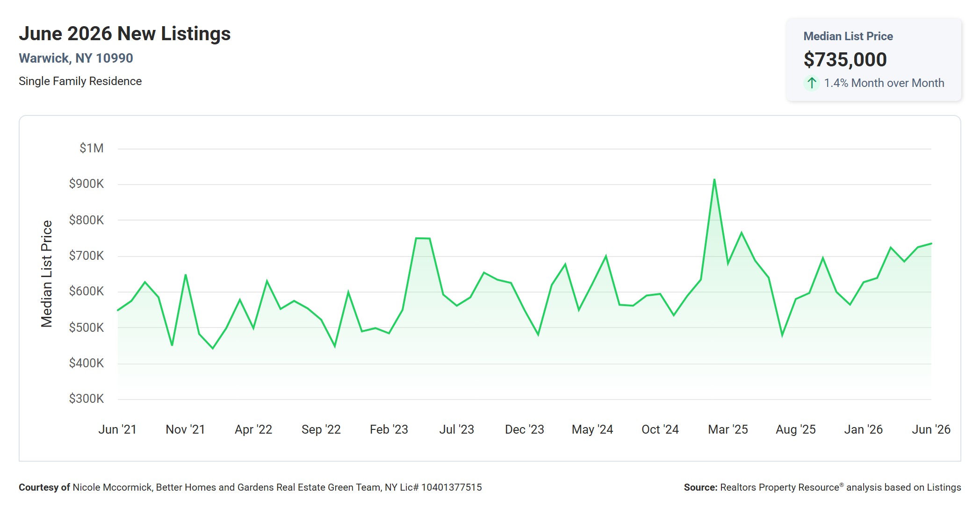Click the Single Family Residence label
980x514 pixels.
point(80,81)
